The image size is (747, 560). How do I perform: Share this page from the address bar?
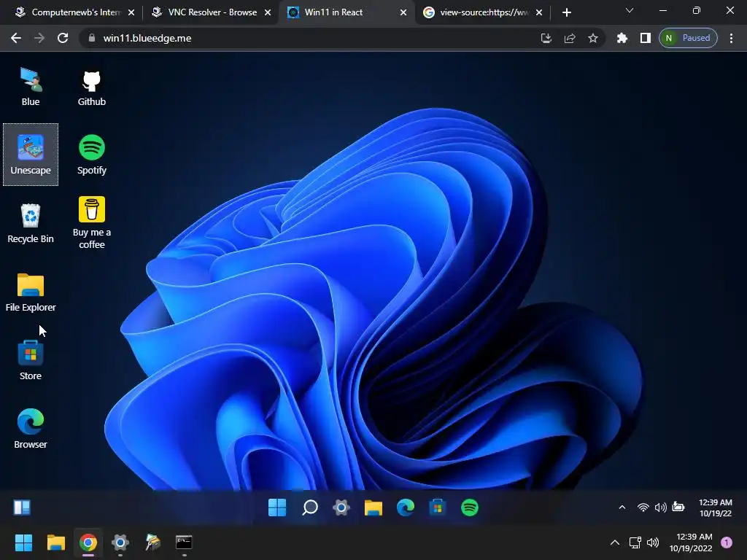coord(570,38)
